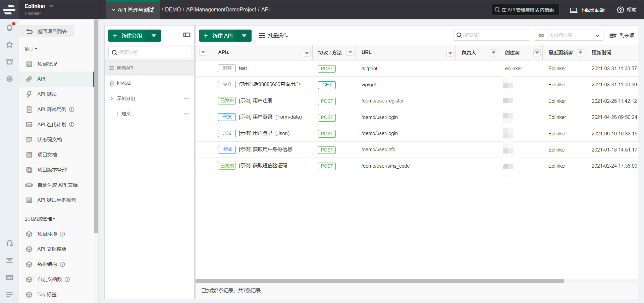Open the API 测试 menu item

[47, 94]
